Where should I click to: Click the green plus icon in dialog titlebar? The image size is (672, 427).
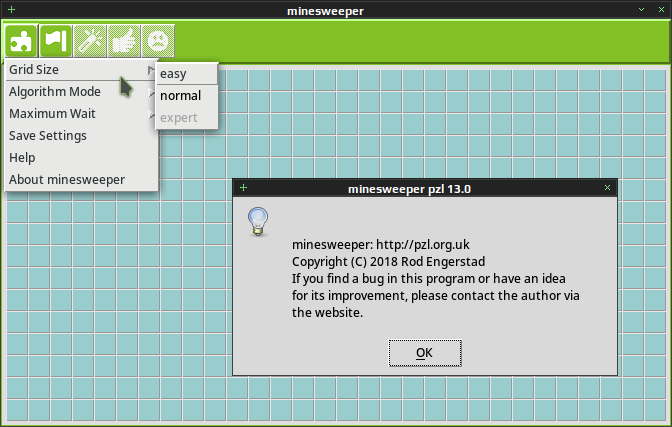coord(243,188)
